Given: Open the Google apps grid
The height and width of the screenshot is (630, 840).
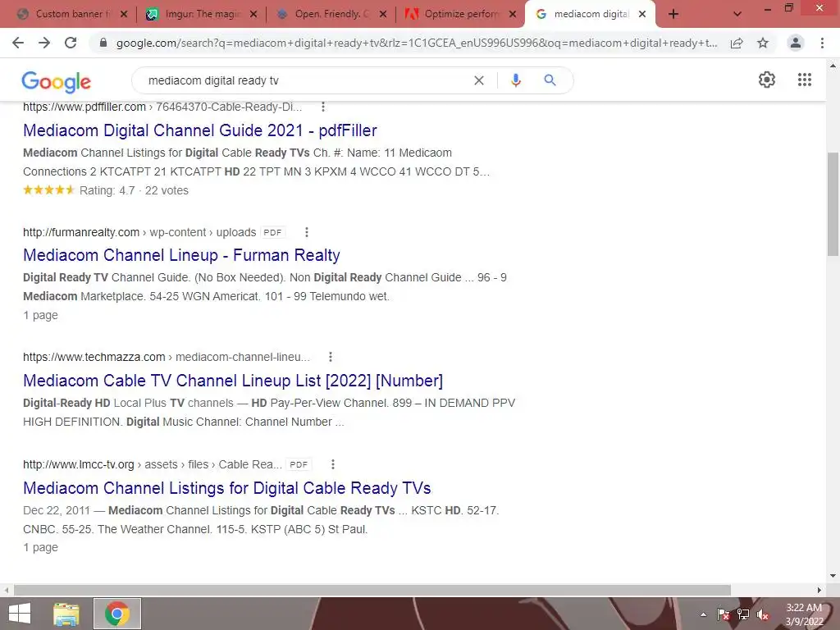Looking at the screenshot, I should pyautogui.click(x=805, y=80).
